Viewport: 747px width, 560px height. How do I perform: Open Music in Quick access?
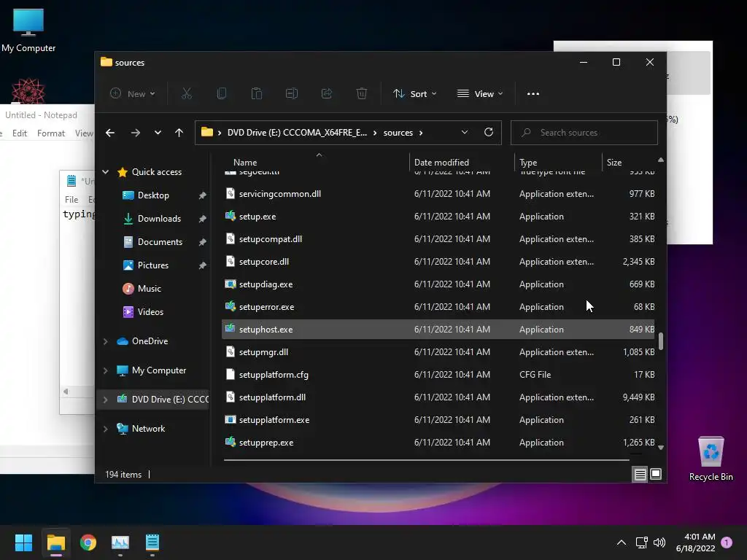[x=149, y=289]
